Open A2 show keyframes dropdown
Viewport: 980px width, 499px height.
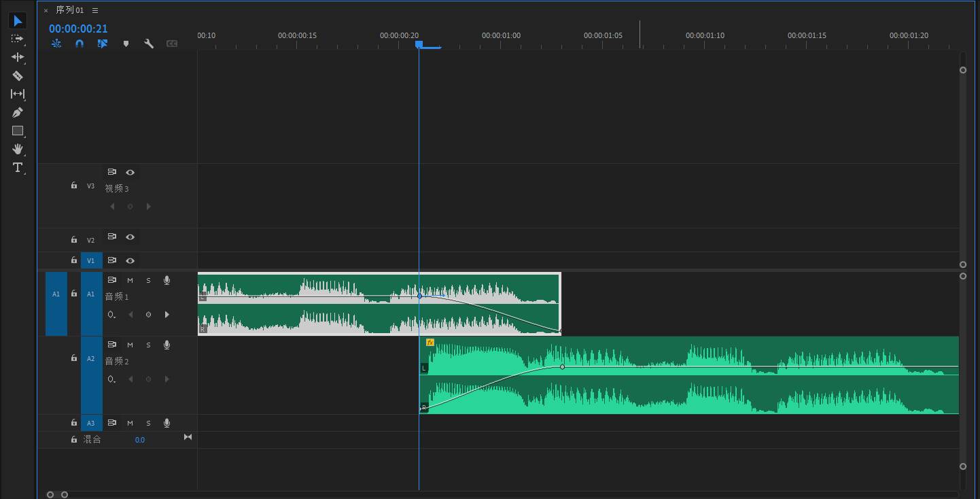(x=111, y=379)
